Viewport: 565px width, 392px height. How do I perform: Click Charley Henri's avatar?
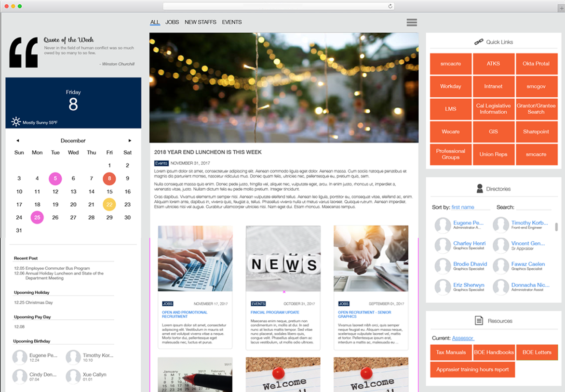(443, 246)
